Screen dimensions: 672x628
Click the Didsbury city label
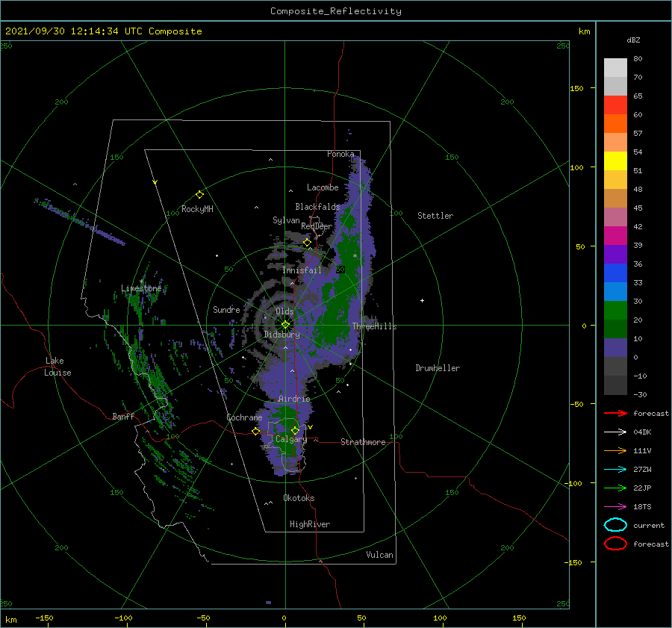coord(281,335)
